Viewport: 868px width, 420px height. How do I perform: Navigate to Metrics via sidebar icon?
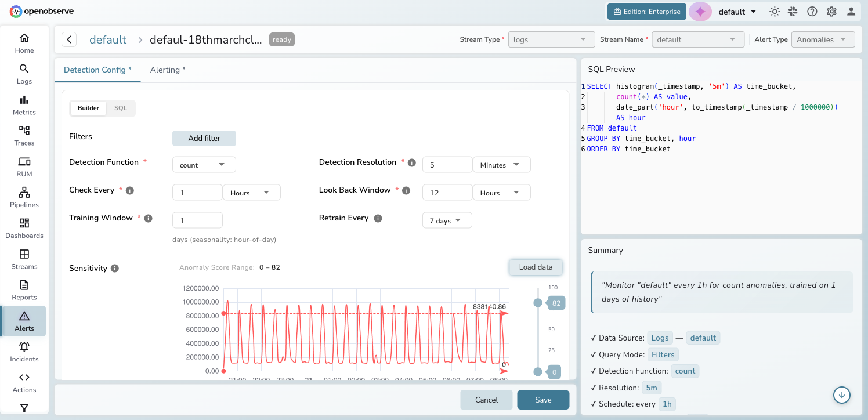click(24, 104)
